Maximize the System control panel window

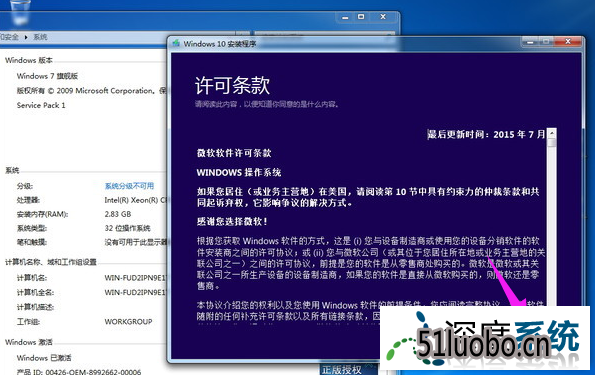coord(361,17)
